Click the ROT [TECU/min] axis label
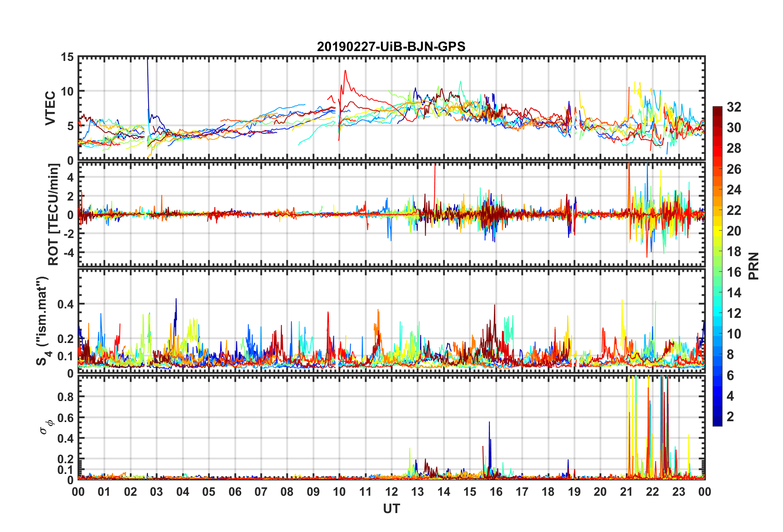Image resolution: width=783 pixels, height=532 pixels. pyautogui.click(x=54, y=215)
